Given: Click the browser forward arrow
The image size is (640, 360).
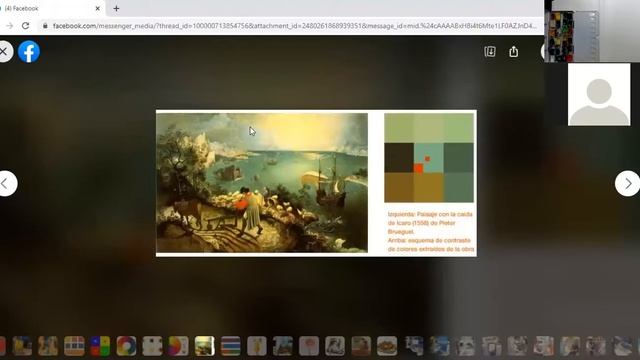Looking at the screenshot, I should tap(9, 26).
